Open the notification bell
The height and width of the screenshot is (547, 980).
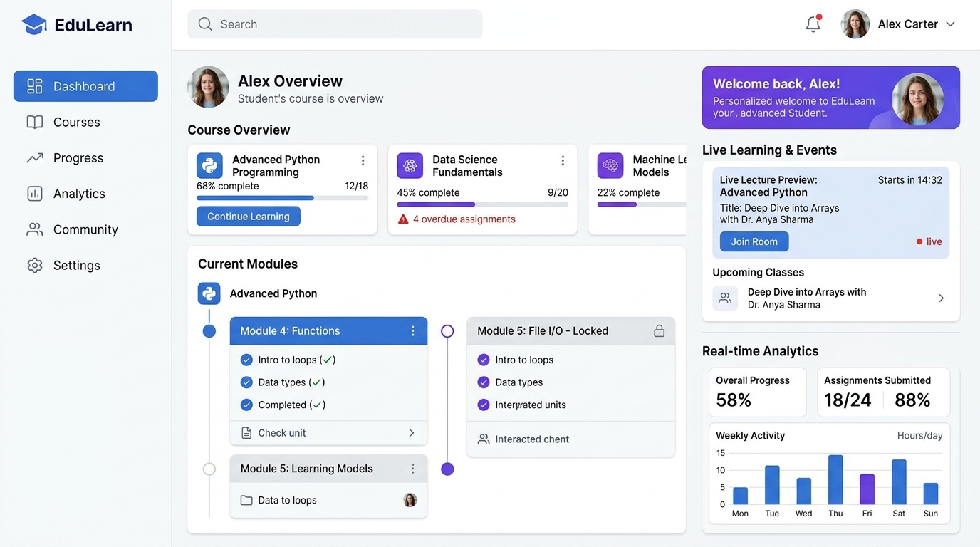click(x=813, y=24)
